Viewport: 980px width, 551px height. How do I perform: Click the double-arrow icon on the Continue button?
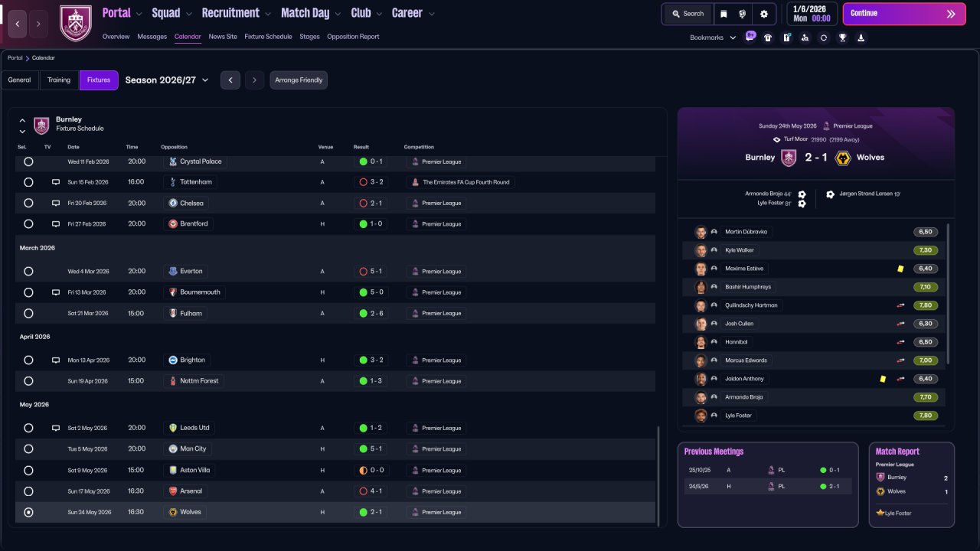(x=951, y=14)
